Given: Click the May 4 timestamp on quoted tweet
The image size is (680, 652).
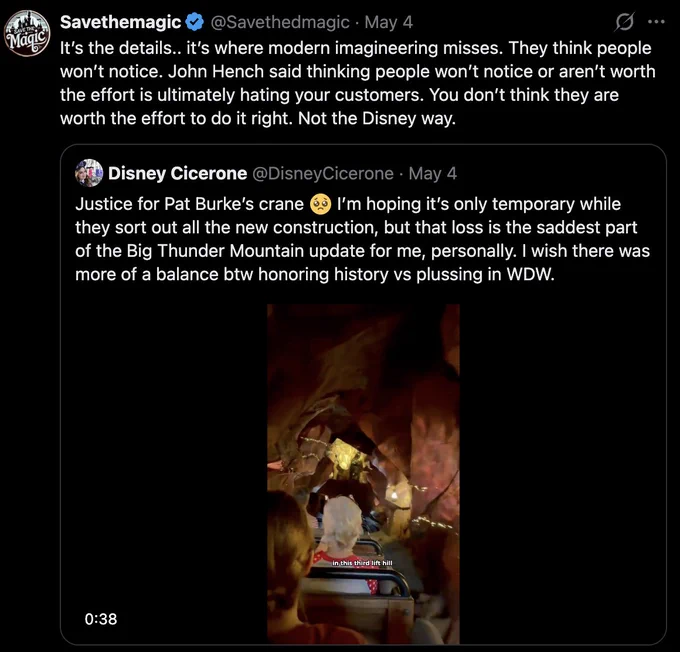Looking at the screenshot, I should [433, 174].
